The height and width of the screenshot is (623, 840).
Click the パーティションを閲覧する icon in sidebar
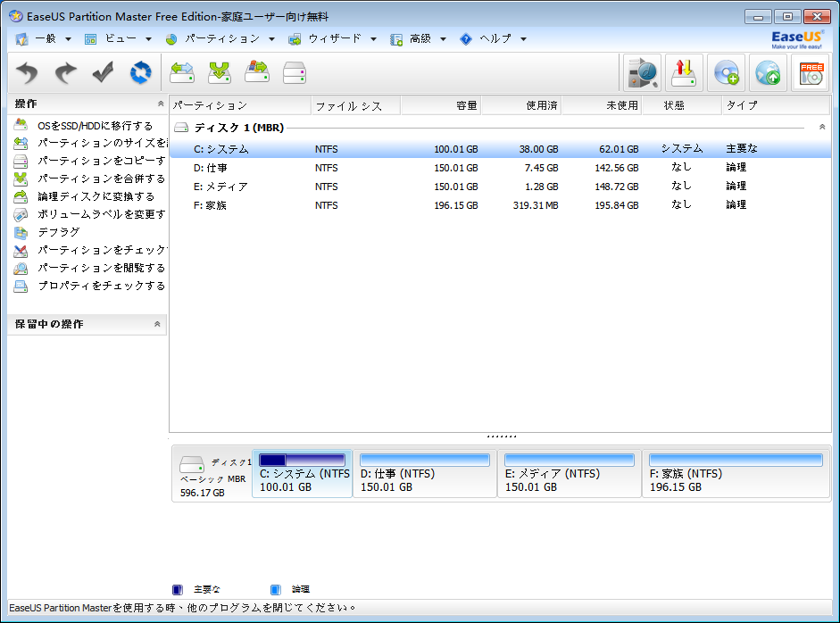(x=21, y=268)
